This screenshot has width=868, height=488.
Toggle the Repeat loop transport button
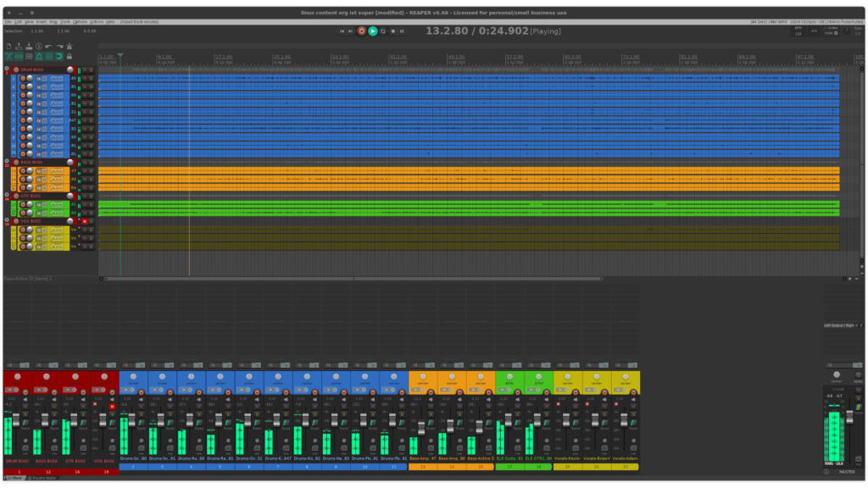point(382,31)
